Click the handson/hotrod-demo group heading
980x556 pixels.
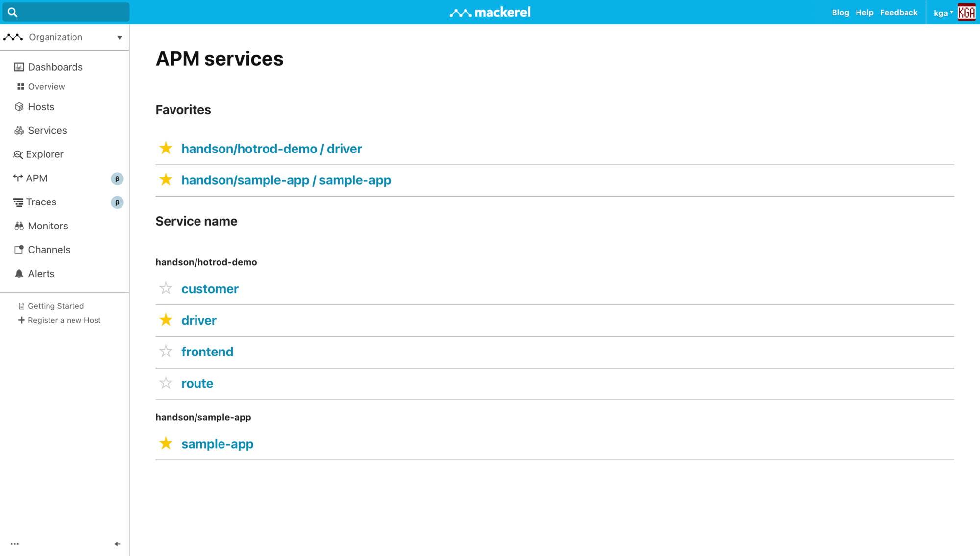coord(206,262)
